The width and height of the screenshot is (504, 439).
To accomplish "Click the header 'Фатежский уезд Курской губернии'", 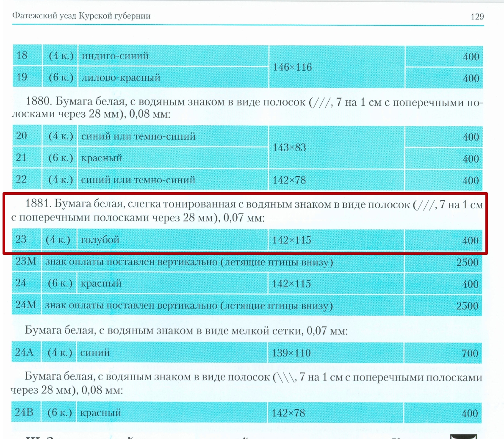I will [x=81, y=16].
